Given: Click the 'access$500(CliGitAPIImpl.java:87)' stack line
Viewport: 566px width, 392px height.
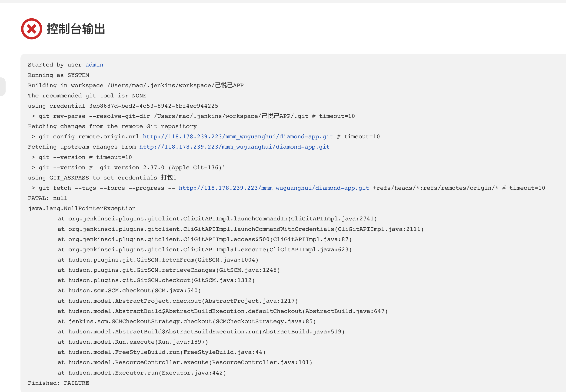Looking at the screenshot, I should (x=205, y=239).
